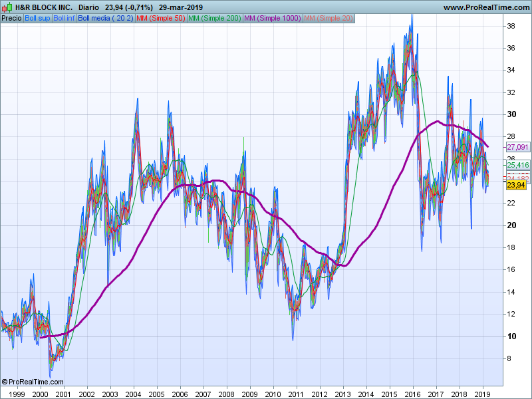Viewport: 532px width, 399px height.
Task: Click the 2010 year label on the time axis
Action: pyautogui.click(x=273, y=394)
